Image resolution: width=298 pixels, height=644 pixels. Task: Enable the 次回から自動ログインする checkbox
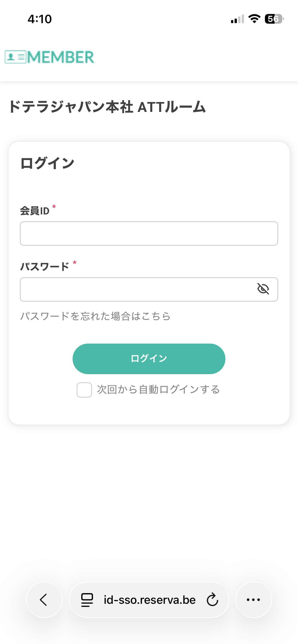(x=84, y=390)
